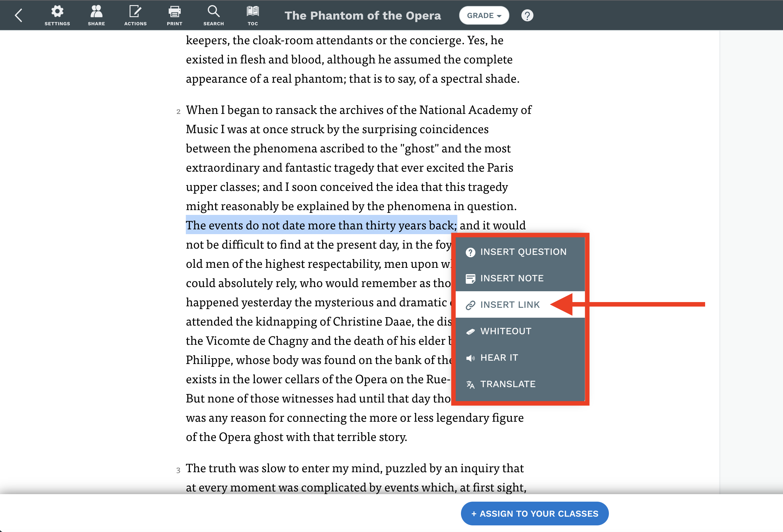The width and height of the screenshot is (783, 532).
Task: Choose Insert Question from context menu
Action: 520,252
